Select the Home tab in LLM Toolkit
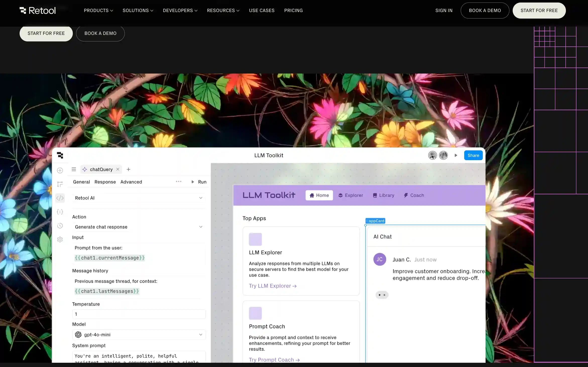588x367 pixels. click(x=319, y=195)
